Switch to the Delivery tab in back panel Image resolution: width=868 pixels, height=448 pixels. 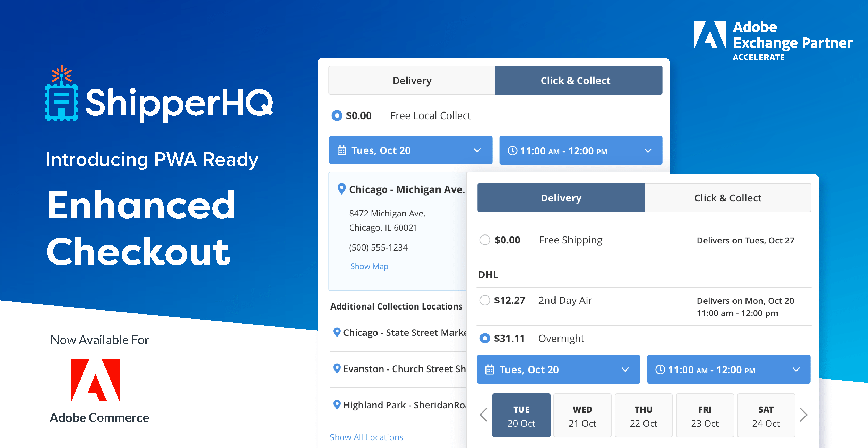(x=412, y=80)
